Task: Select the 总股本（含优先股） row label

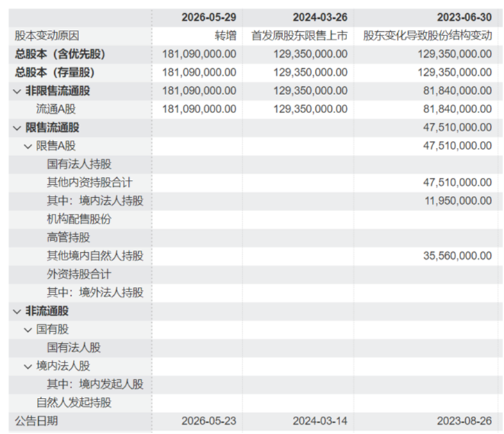Action: coord(60,54)
